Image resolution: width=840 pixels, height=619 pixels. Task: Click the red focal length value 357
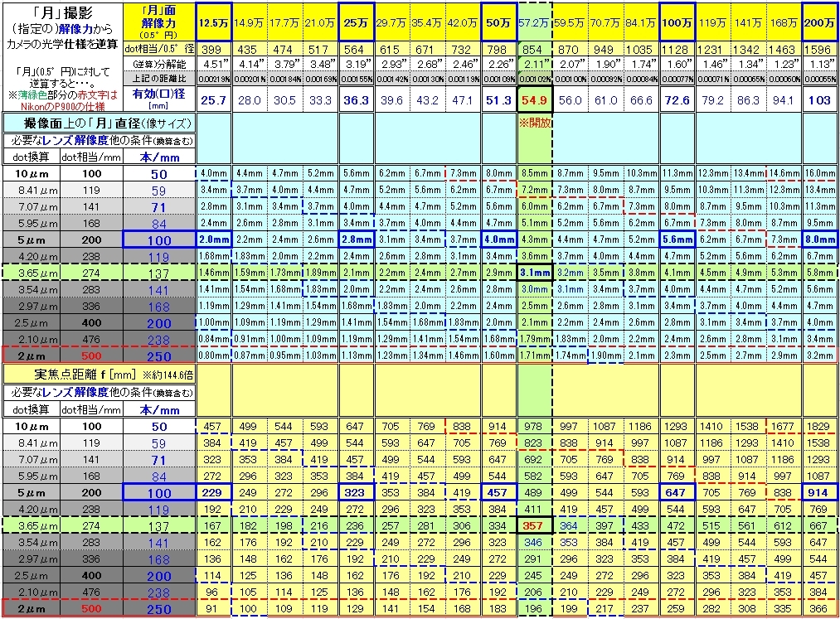coord(534,526)
